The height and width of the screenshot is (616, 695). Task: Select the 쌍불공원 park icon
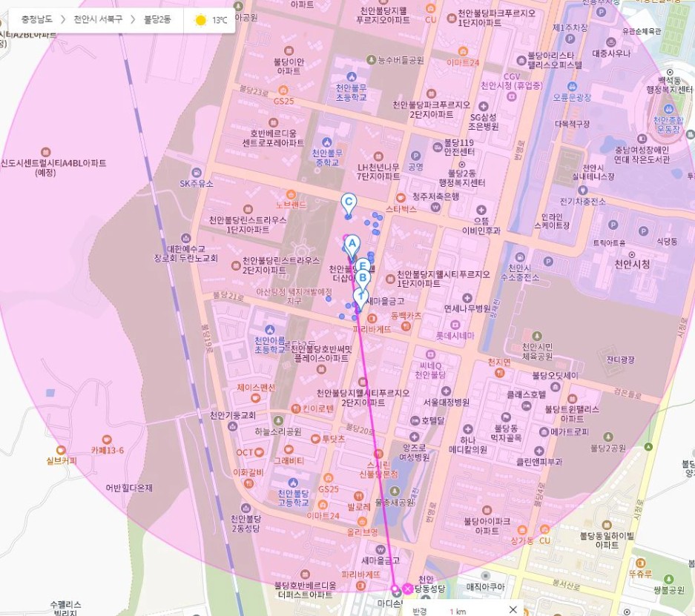tap(669, 579)
